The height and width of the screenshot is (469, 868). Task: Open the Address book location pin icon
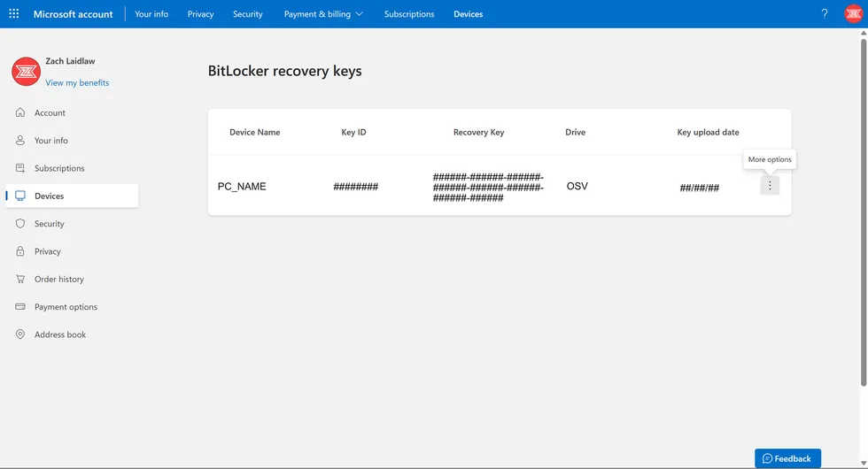[20, 334]
